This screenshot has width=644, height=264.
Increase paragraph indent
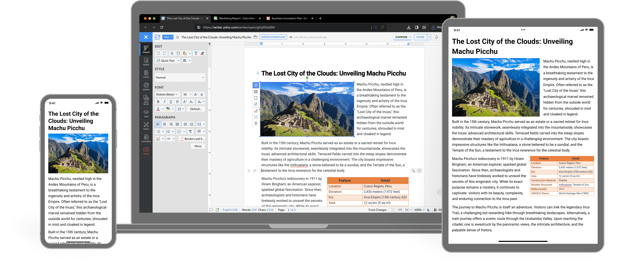click(185, 124)
